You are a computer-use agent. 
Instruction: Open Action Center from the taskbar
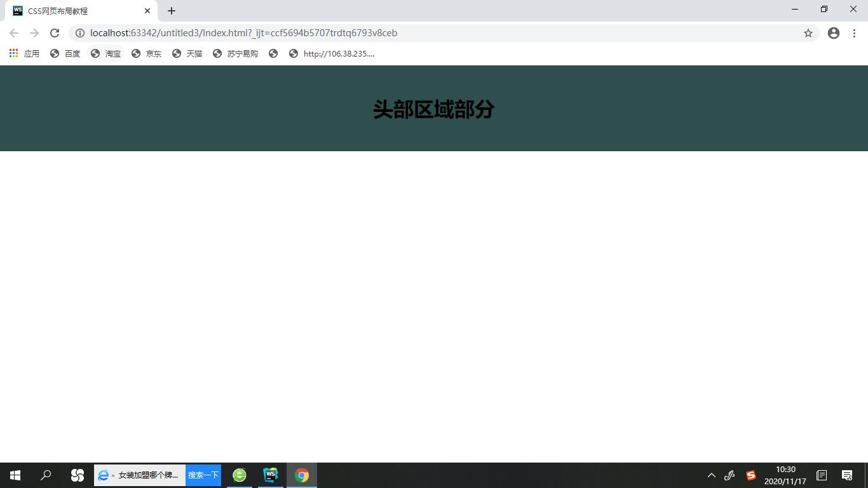(x=847, y=475)
